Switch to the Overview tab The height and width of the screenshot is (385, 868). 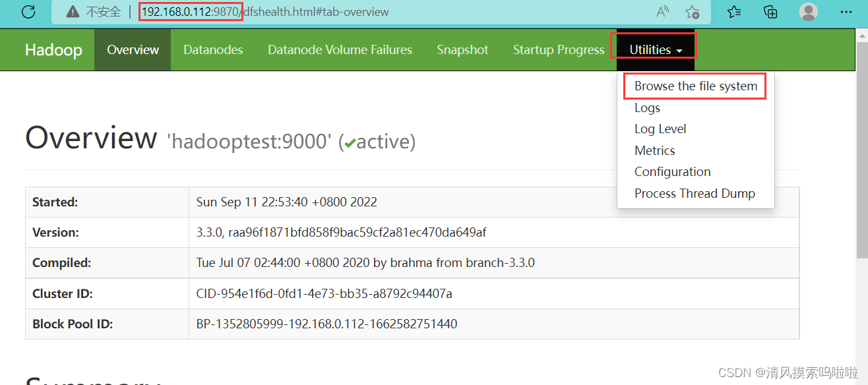pyautogui.click(x=133, y=50)
